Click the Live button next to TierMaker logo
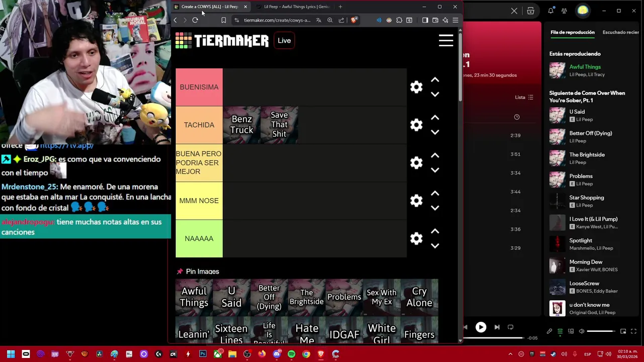The width and height of the screenshot is (644, 362). [x=284, y=41]
